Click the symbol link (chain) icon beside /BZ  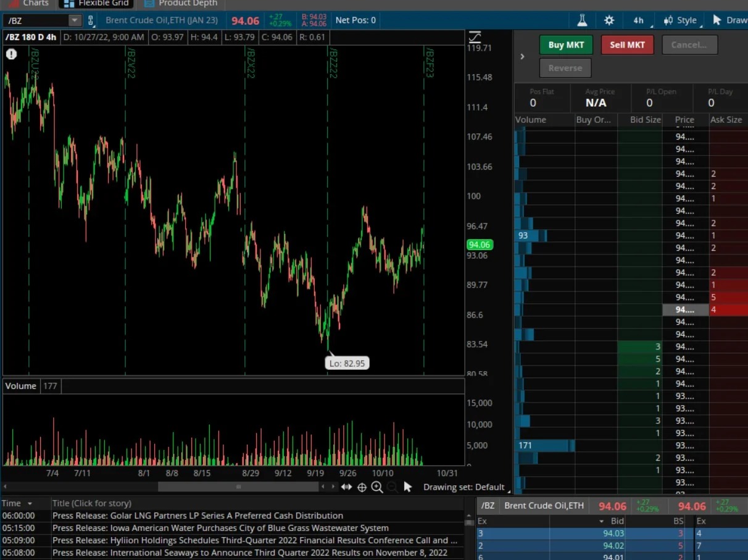click(91, 20)
